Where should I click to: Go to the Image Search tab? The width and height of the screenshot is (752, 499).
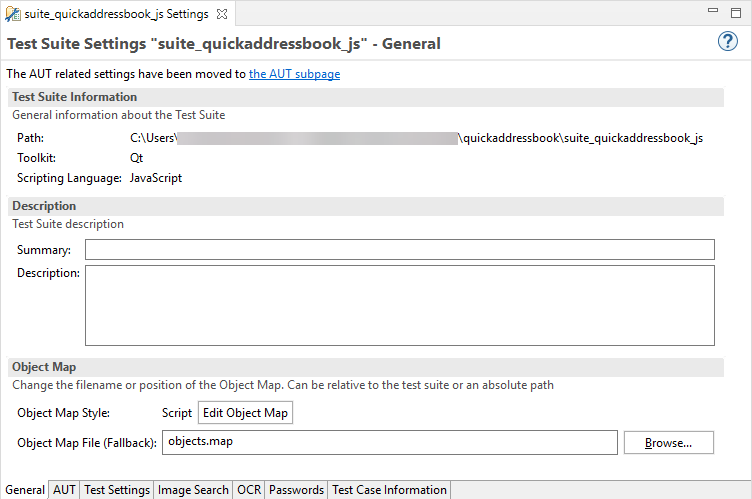193,490
